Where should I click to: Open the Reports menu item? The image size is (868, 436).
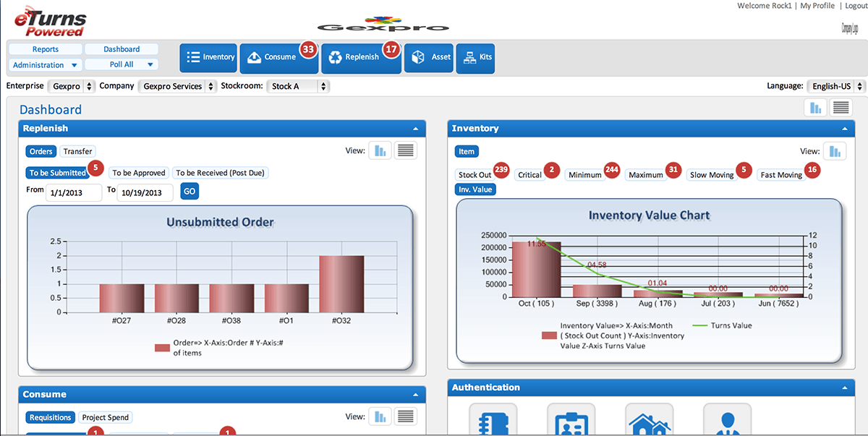pos(45,49)
